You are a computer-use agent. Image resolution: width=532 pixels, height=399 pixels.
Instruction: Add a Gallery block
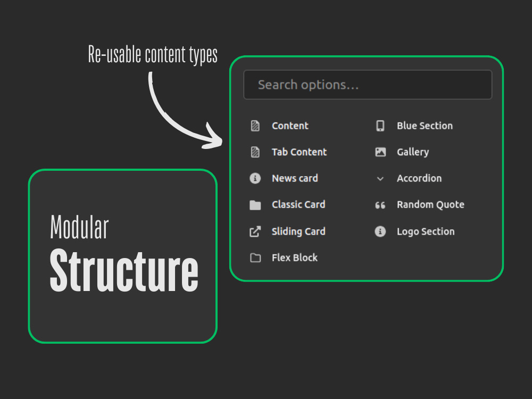coord(413,152)
